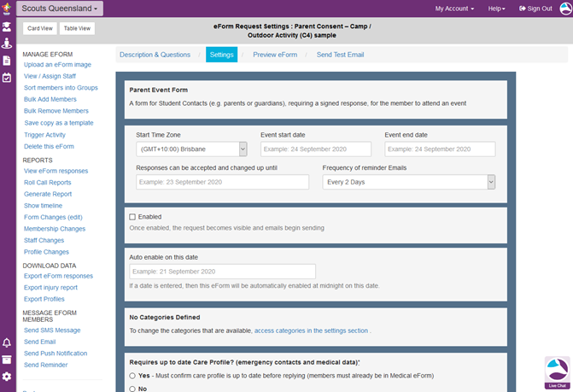The image size is (573, 392).
Task: Open the graduate members sidebar icon
Action: coord(7,26)
